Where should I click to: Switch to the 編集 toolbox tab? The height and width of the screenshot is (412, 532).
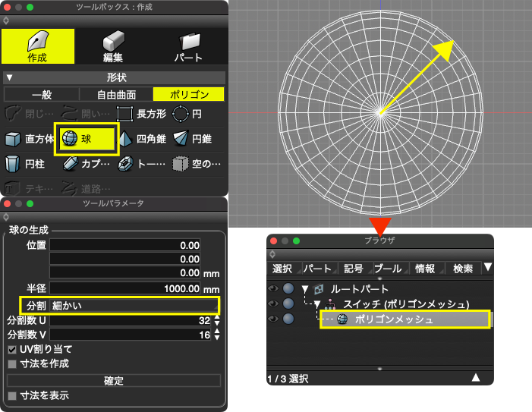[114, 47]
